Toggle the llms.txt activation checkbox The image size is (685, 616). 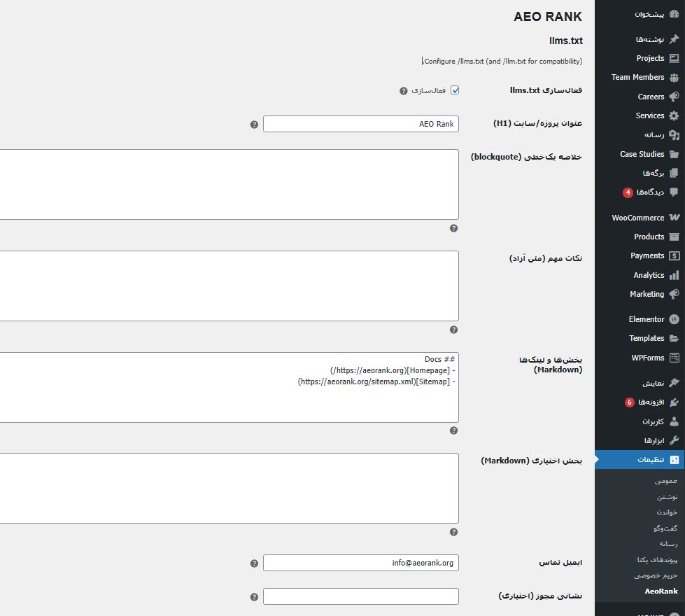tap(455, 90)
